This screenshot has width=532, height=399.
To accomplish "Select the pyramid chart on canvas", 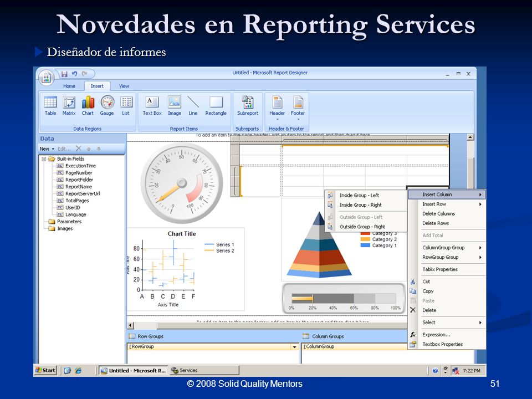I will [319, 245].
